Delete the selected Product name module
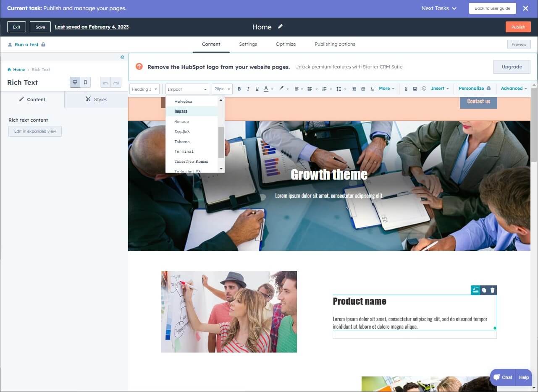The height and width of the screenshot is (392, 538). tap(493, 290)
